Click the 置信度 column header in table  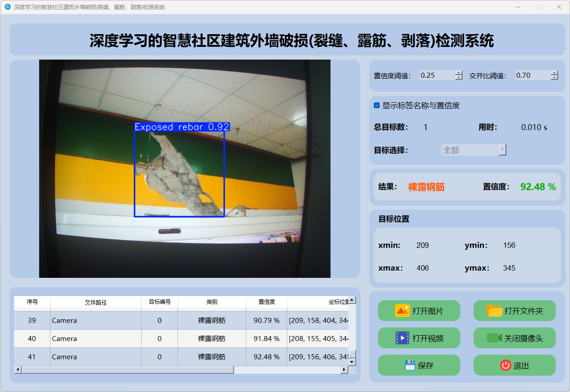point(267,302)
